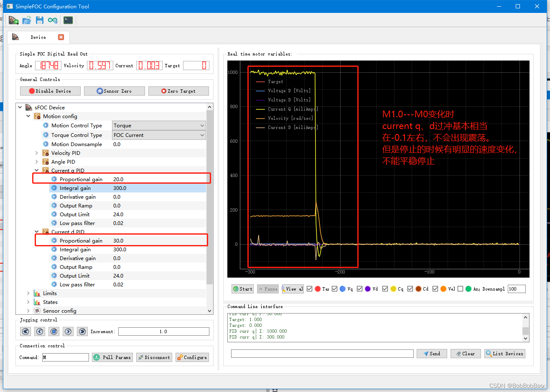Jog one step backward with left arrow icon
The width and height of the screenshot is (550, 392).
pos(40,331)
